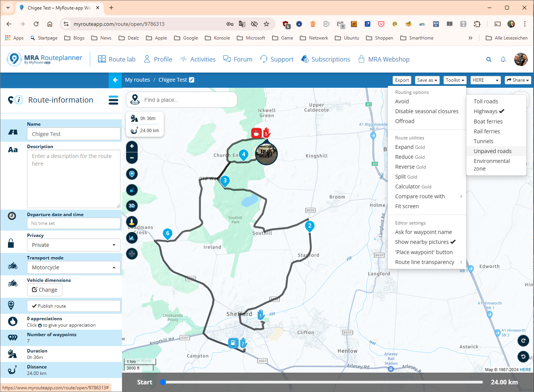Click the route Description text area
This screenshot has height=392, width=534.
click(74, 179)
